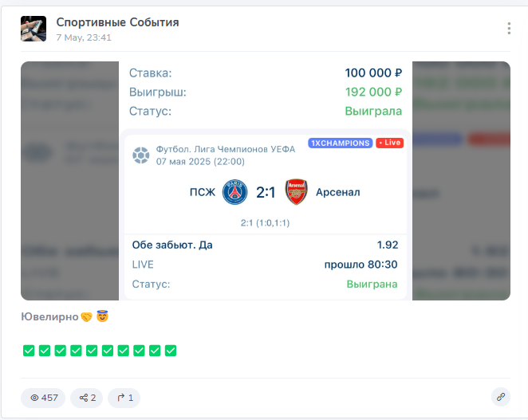Image resolution: width=528 pixels, height=420 pixels.
Task: Click the 2:1 match score
Action: point(266,192)
